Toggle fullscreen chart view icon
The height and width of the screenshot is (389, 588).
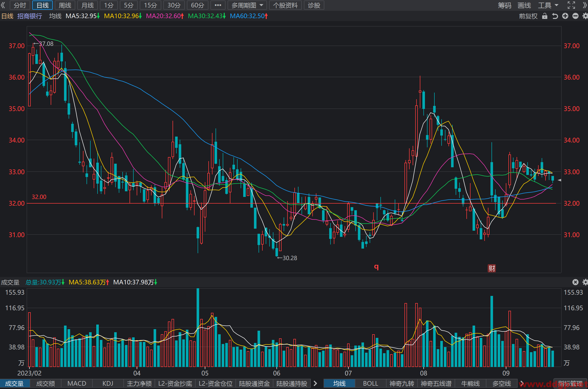click(x=571, y=5)
